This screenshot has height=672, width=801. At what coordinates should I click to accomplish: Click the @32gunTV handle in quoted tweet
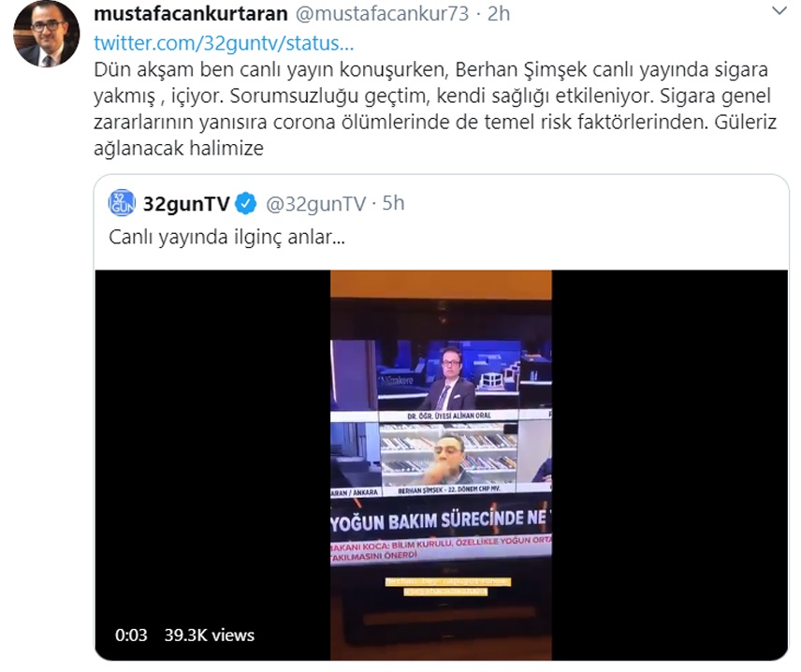point(315,204)
